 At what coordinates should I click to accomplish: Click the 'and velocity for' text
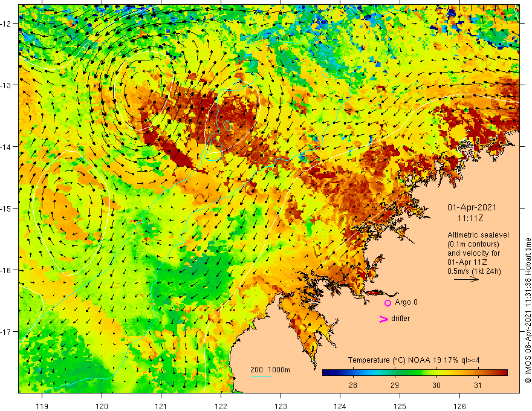(473, 253)
